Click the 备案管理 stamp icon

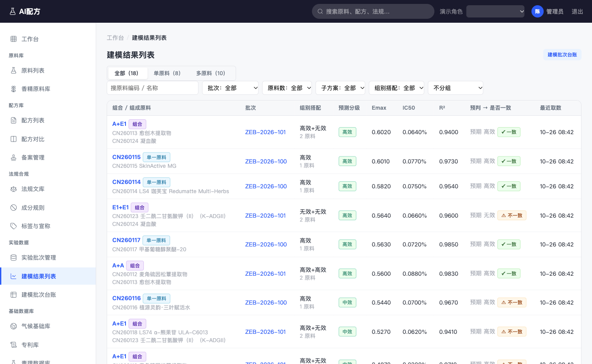[x=14, y=157]
